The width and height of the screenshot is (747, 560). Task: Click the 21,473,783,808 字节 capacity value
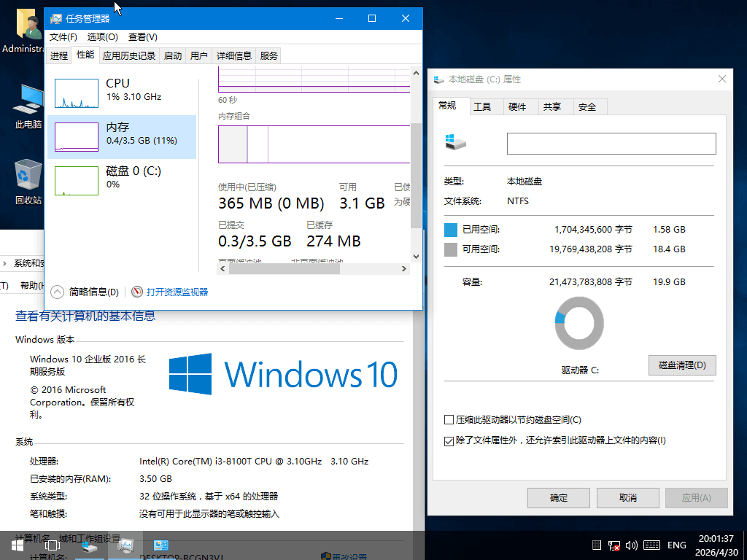(591, 282)
